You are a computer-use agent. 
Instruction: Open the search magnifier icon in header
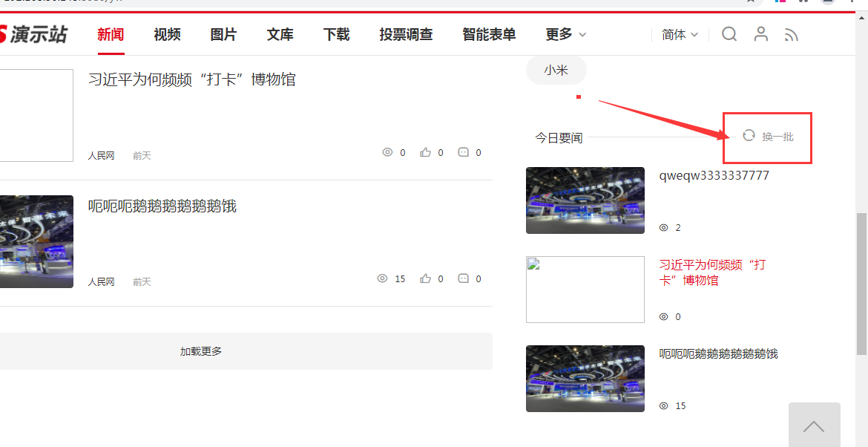[729, 34]
